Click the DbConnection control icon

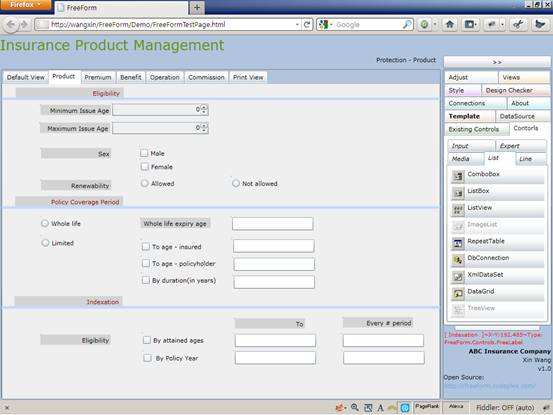coord(458,260)
